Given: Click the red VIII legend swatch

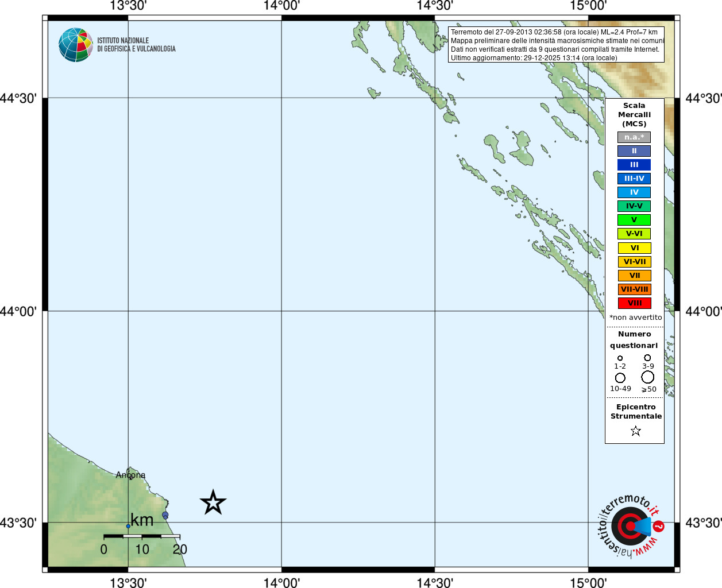Looking at the screenshot, I should coord(635,303).
